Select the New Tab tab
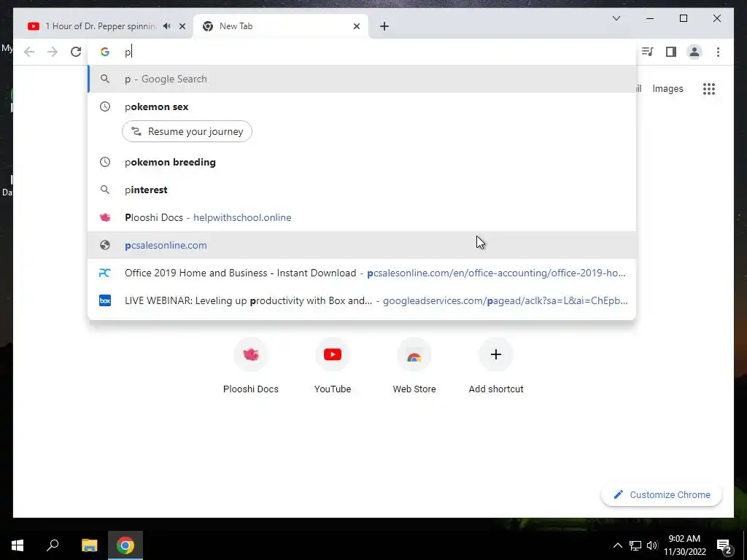 [x=281, y=26]
